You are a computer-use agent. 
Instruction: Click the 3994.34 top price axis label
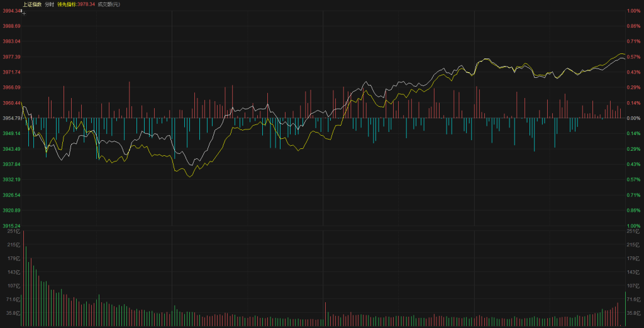(x=11, y=11)
